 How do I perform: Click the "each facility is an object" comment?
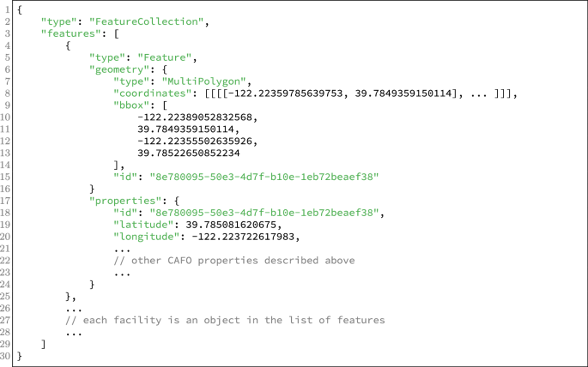225,320
